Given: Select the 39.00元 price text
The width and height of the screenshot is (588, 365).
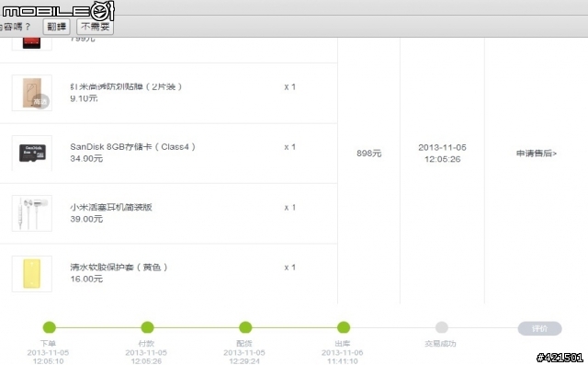Looking at the screenshot, I should (86, 219).
